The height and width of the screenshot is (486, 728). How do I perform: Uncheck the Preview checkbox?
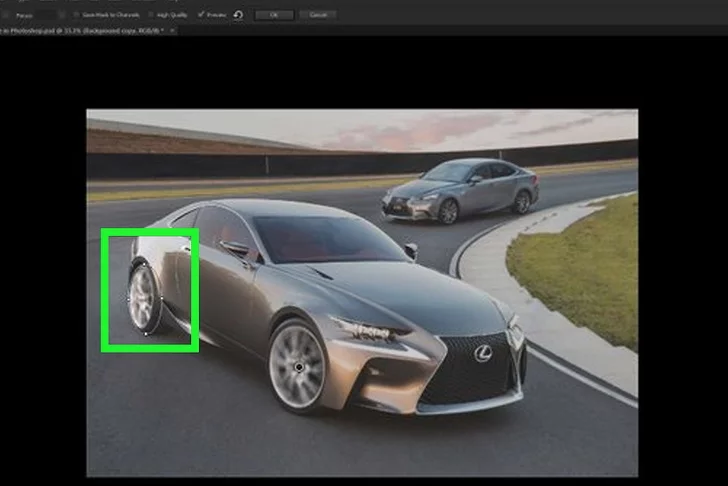(x=201, y=15)
